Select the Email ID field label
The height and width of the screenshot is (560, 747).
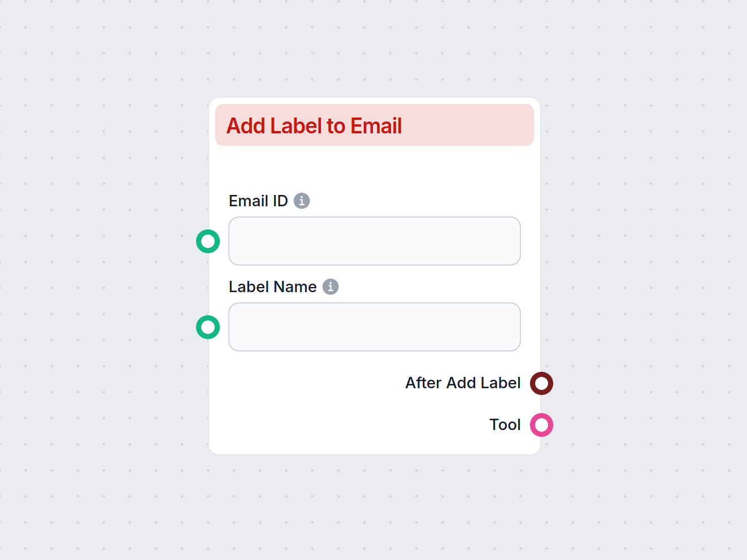(x=257, y=201)
